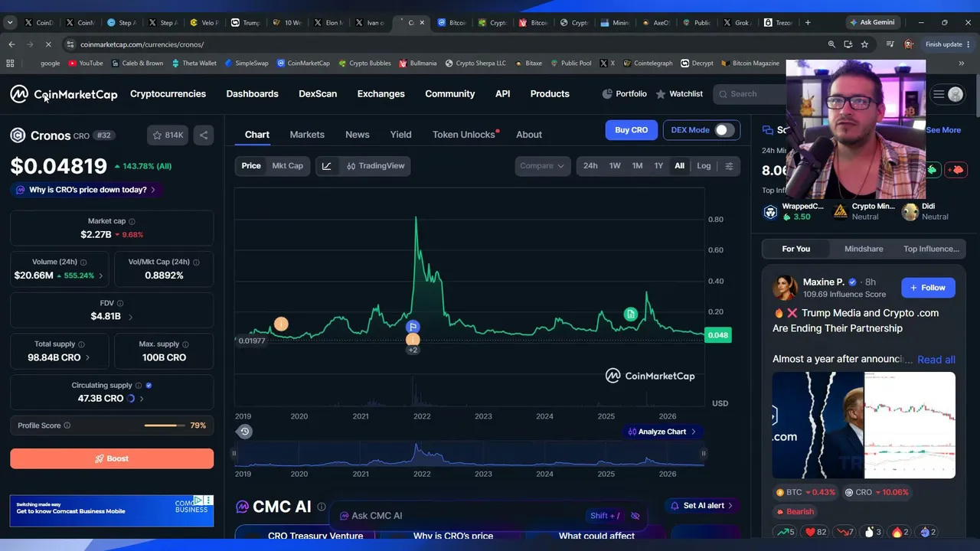The image size is (980, 551).
Task: Open info tooltip next to Market cap
Action: (x=132, y=221)
